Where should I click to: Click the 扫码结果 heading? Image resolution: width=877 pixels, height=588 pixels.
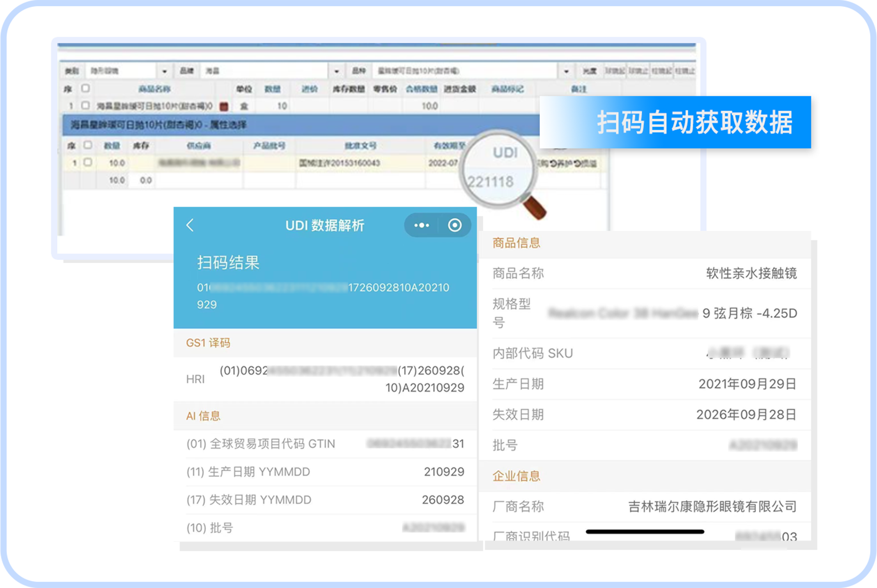pyautogui.click(x=228, y=263)
